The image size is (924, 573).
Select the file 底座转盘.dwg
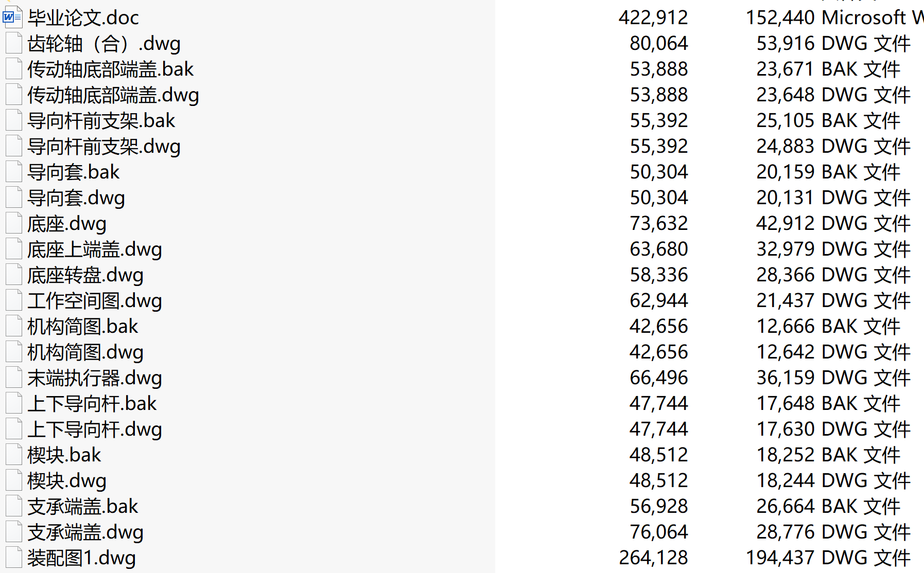pyautogui.click(x=85, y=275)
